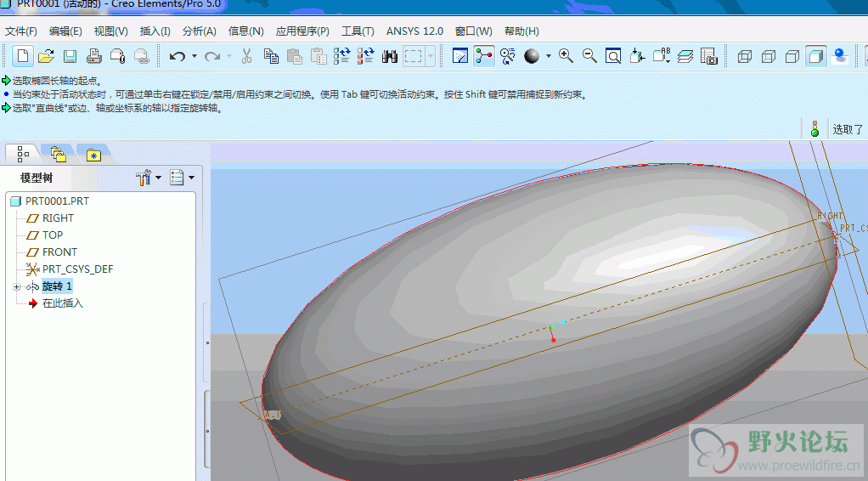Open the ANSYS 12.0 menu

click(x=414, y=31)
